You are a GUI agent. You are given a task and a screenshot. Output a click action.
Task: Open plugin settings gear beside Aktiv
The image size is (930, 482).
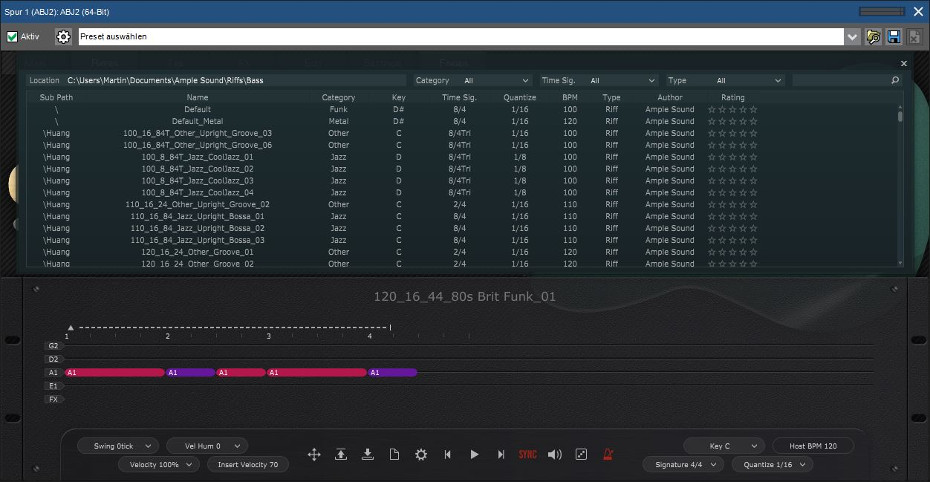[x=63, y=37]
